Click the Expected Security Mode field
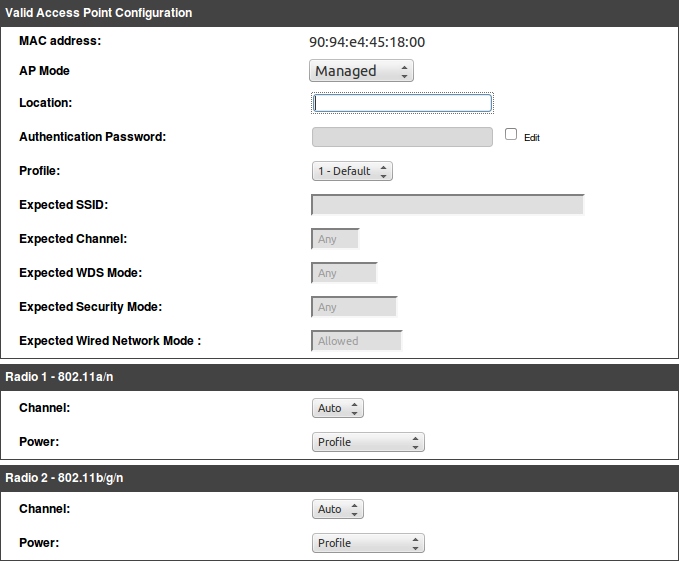Screen dimensions: 679x569 pyautogui.click(x=354, y=307)
